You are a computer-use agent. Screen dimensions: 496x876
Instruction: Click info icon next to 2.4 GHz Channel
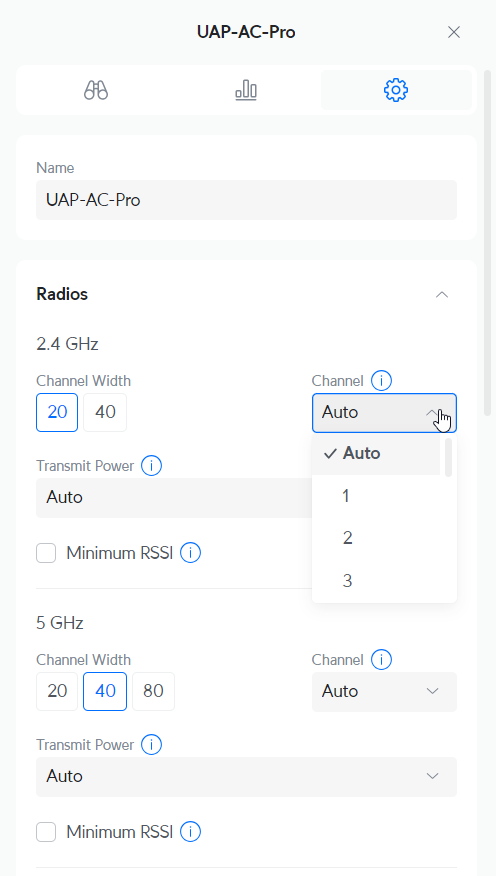(381, 381)
